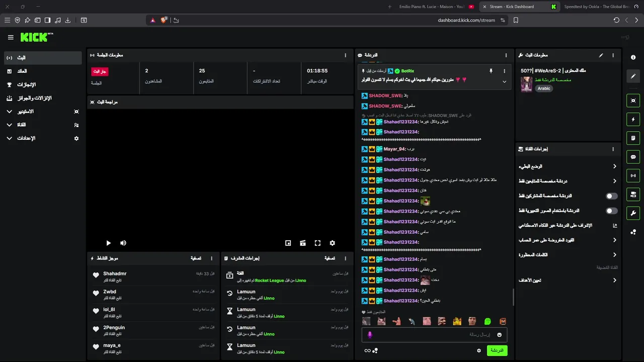644x362 pixels.
Task: Click the Arabic language tag
Action: tap(544, 88)
